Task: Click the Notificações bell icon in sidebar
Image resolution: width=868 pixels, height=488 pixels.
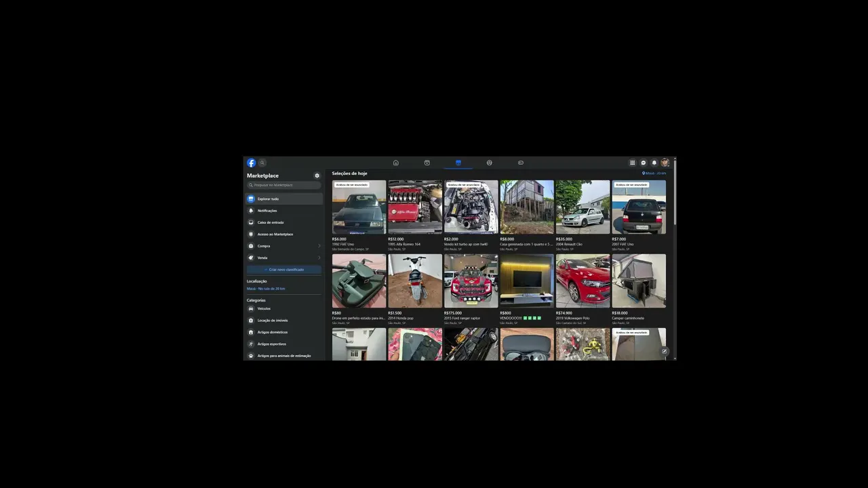Action: pyautogui.click(x=251, y=211)
